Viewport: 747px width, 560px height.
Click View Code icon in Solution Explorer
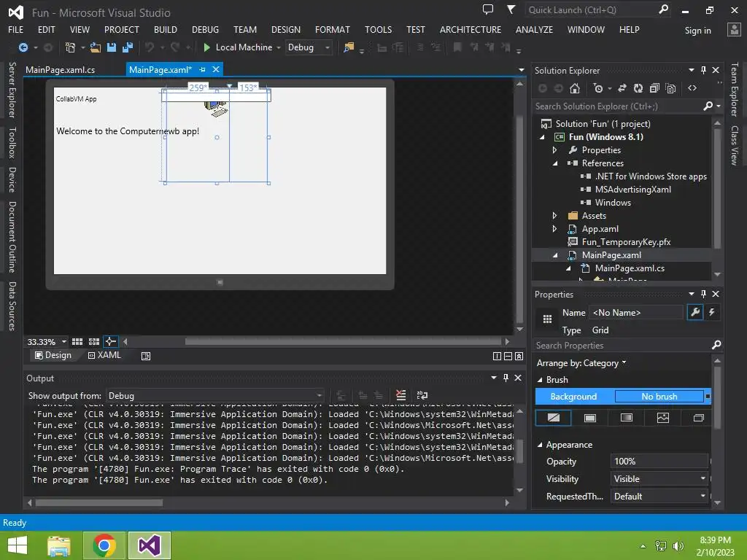[692, 88]
